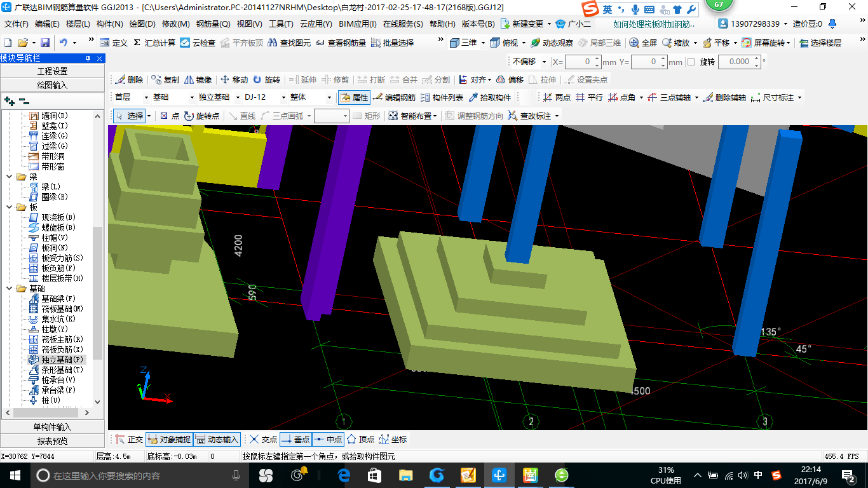Save project with floppy disk icon
Screen dimensions: 868x488
[45, 43]
